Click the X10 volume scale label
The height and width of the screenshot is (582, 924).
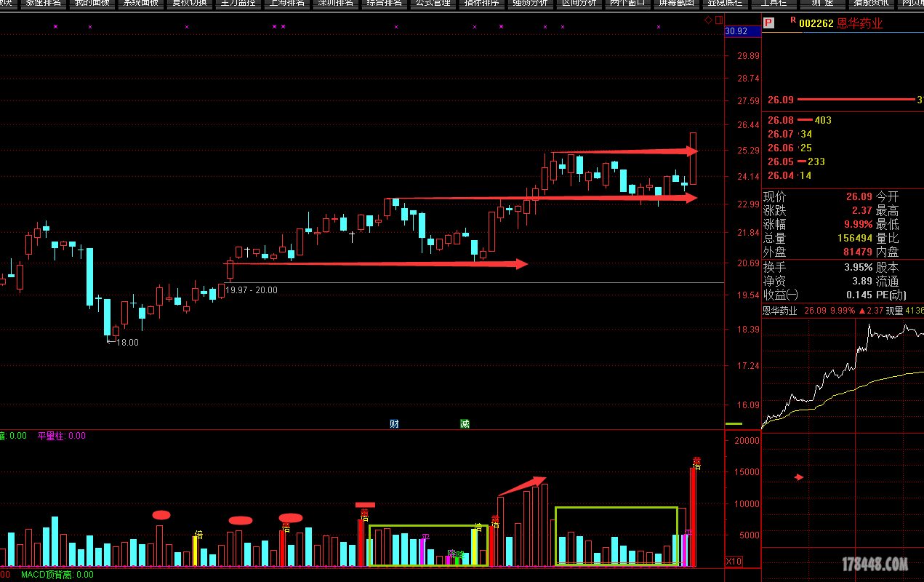pyautogui.click(x=734, y=561)
